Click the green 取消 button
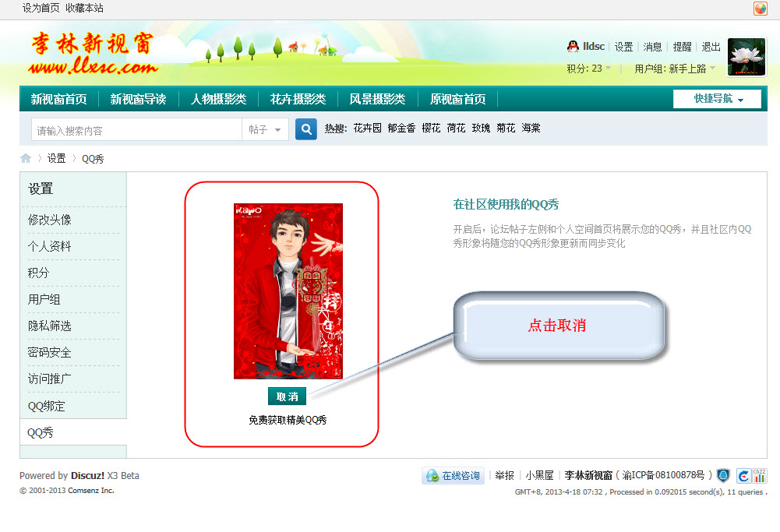This screenshot has height=532, width=780. 287,396
